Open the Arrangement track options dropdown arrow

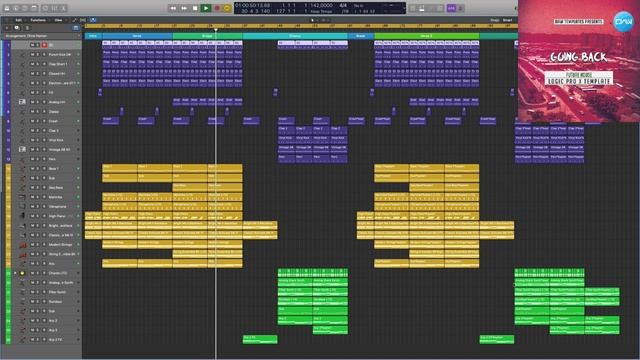click(79, 36)
